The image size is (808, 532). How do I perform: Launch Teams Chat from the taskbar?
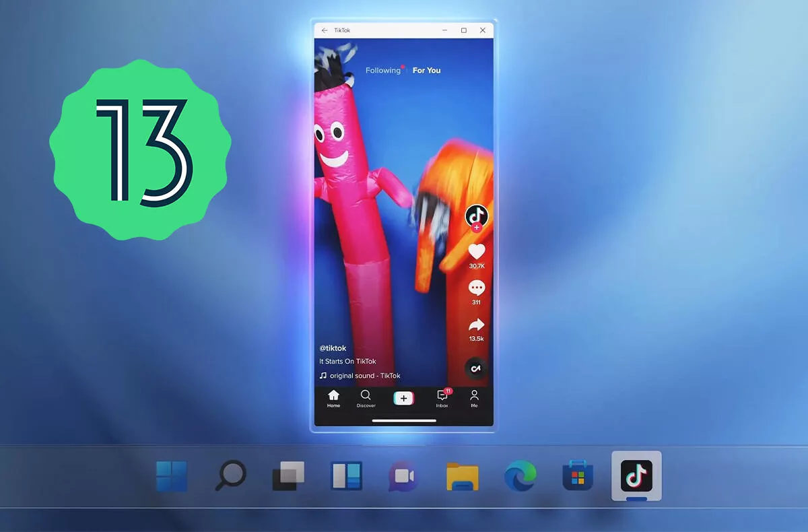[x=404, y=476]
